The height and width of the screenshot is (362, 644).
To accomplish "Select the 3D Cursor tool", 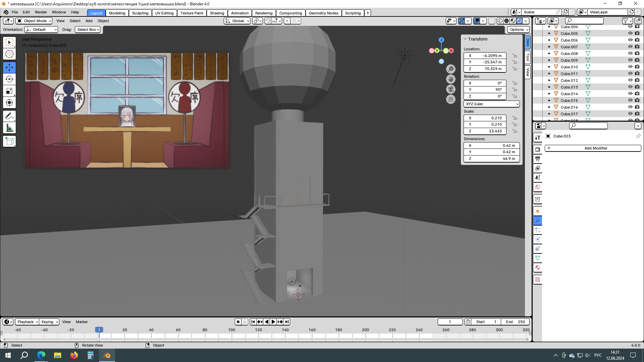I will click(x=9, y=54).
